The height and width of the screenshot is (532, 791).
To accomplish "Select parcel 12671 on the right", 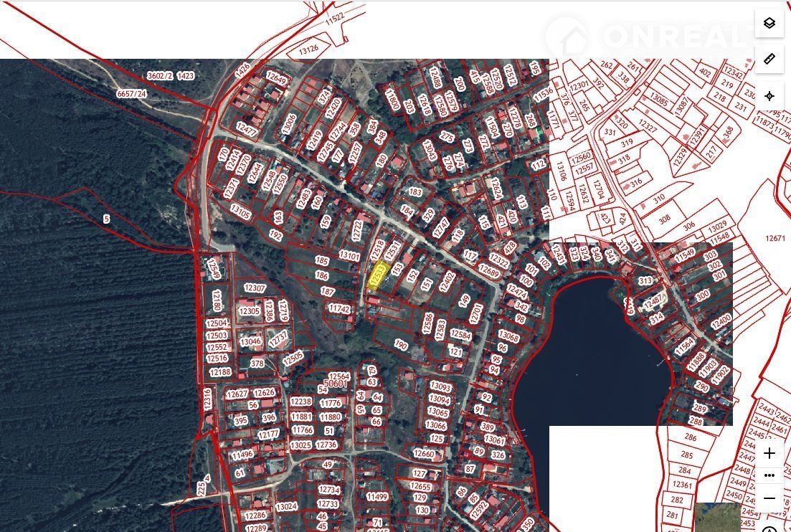I will coord(775,238).
